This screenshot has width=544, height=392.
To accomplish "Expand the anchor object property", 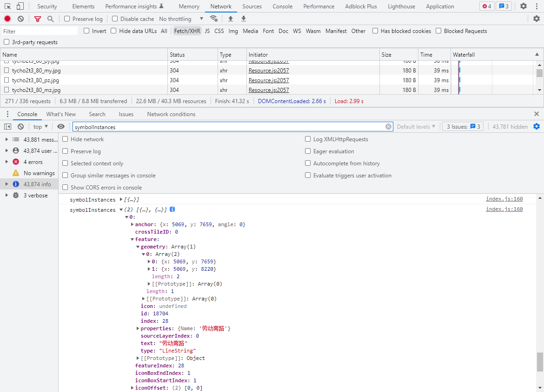I will click(132, 224).
